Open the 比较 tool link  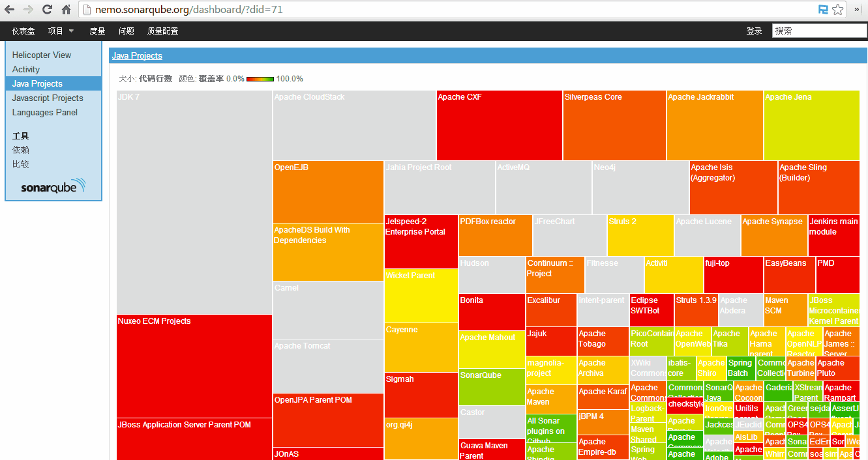point(21,164)
